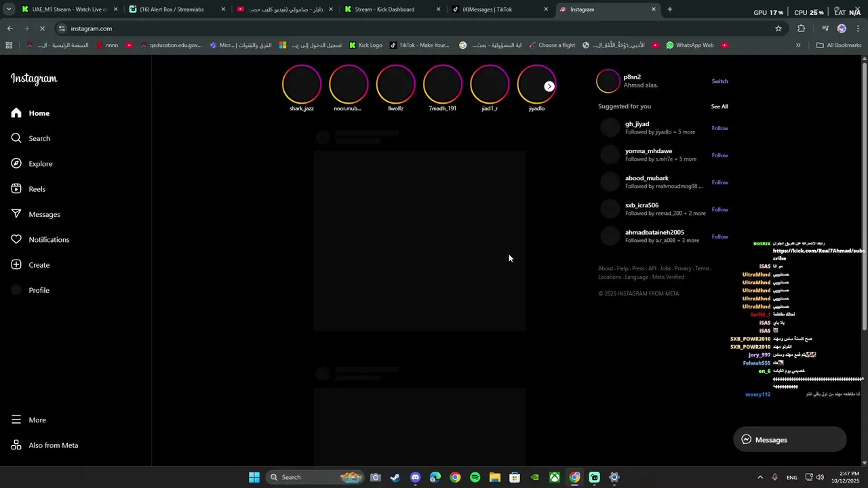Follow sxb_icra506
Screen dimensions: 868x488
pos(719,209)
